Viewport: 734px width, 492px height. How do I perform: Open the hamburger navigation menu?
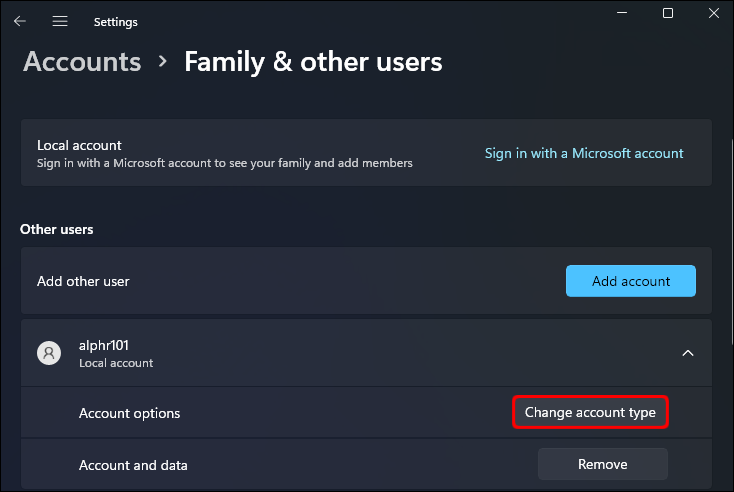coord(60,21)
